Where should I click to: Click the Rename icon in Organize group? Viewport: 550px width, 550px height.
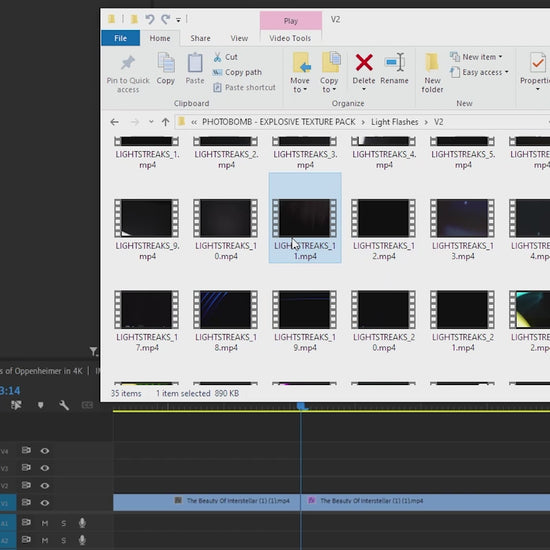[395, 62]
